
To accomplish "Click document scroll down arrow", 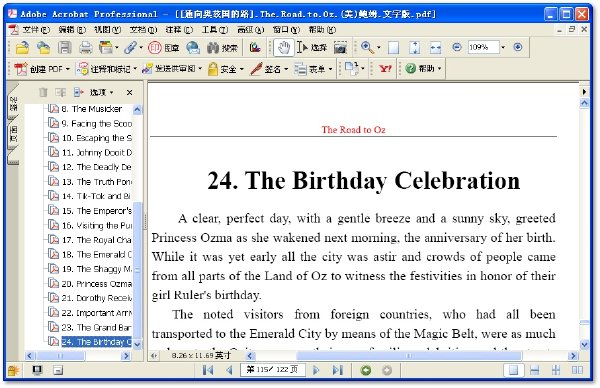I will tap(584, 344).
